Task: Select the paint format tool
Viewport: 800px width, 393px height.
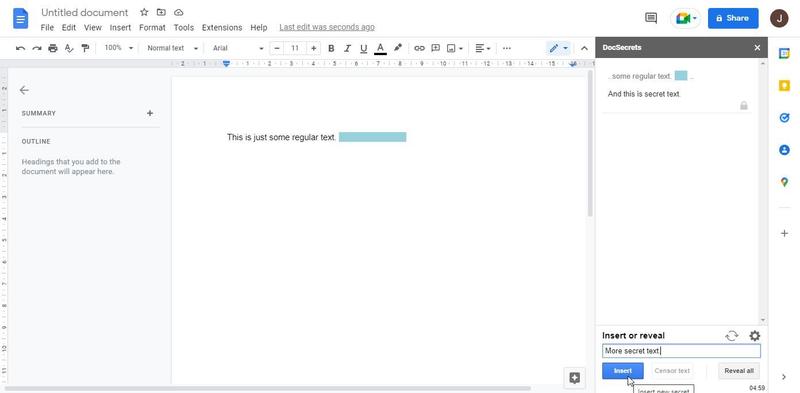Action: (85, 48)
